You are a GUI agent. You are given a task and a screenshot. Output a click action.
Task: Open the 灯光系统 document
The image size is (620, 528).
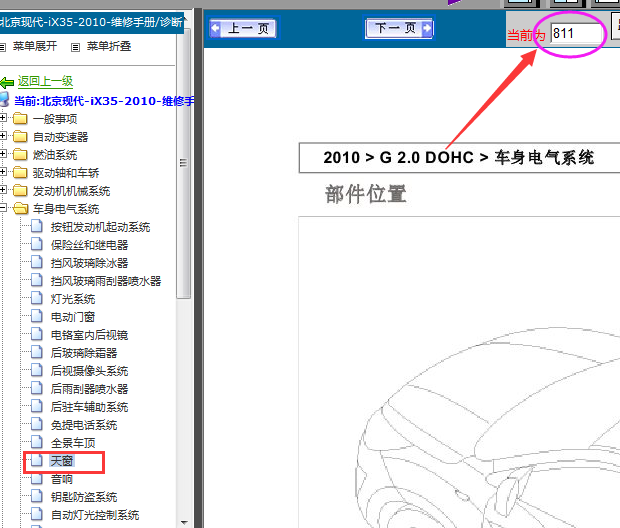73,299
